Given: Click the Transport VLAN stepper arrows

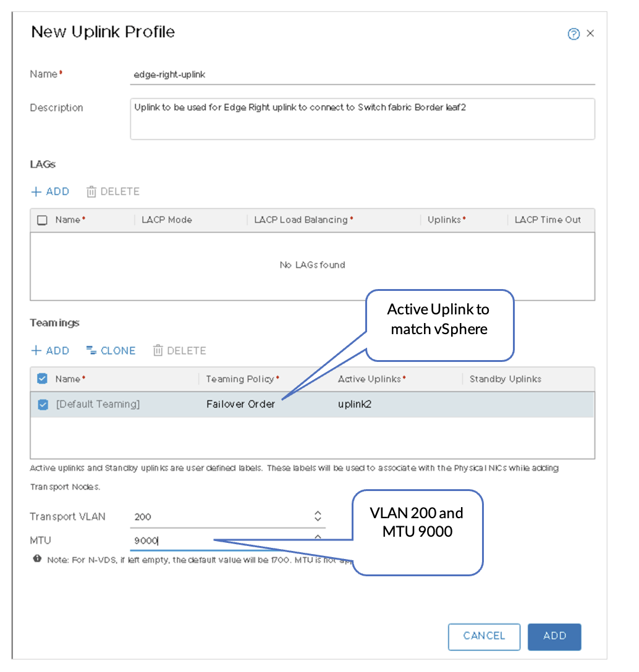Looking at the screenshot, I should point(318,516).
